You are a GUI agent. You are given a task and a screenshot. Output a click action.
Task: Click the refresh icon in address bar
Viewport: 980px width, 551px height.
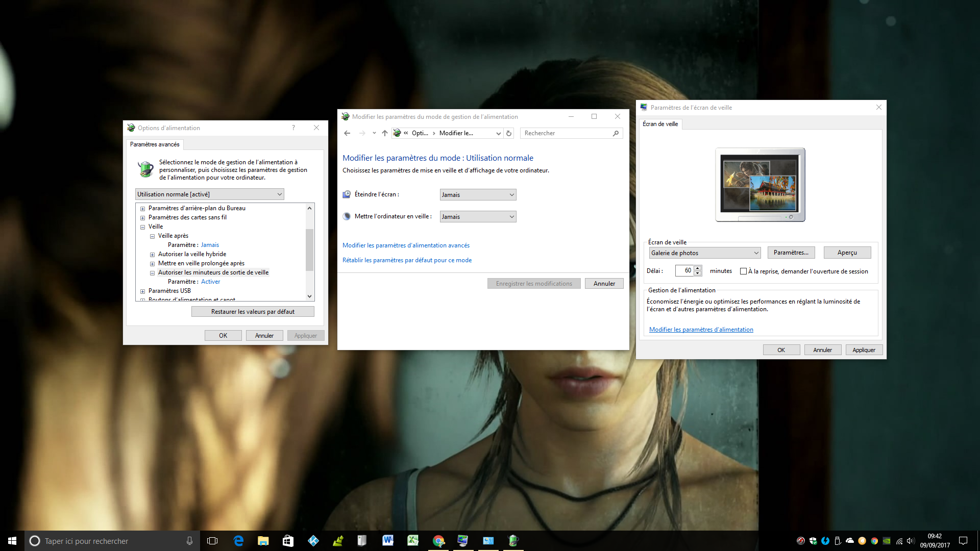tap(508, 133)
